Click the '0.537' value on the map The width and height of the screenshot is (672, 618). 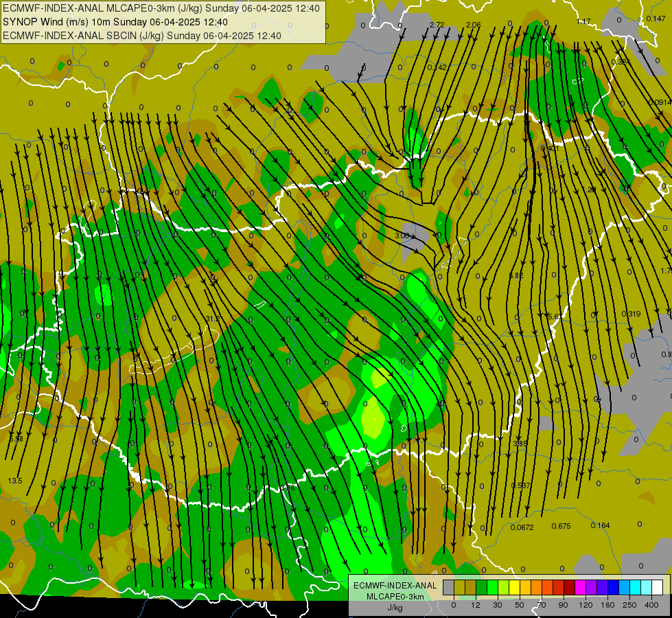click(521, 485)
